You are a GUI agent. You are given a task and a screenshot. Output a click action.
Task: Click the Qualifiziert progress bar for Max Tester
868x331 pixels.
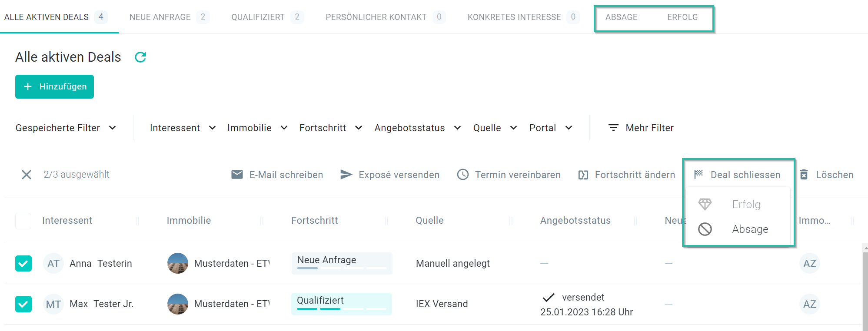tap(341, 304)
